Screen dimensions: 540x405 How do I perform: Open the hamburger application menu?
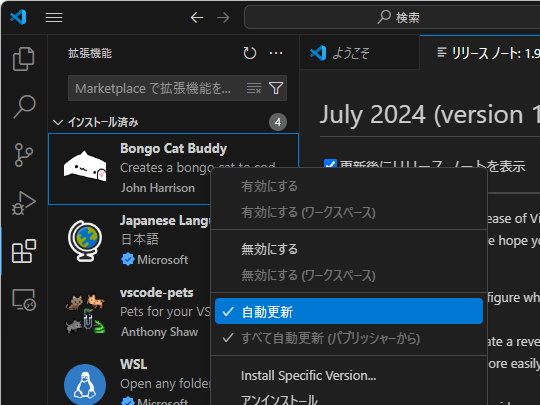[x=54, y=17]
